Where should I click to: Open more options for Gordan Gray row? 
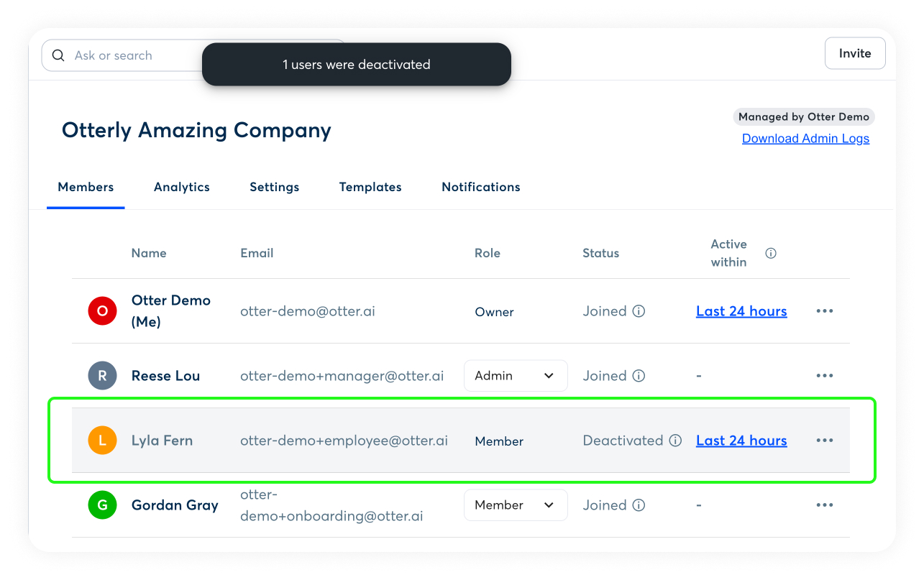pos(824,505)
